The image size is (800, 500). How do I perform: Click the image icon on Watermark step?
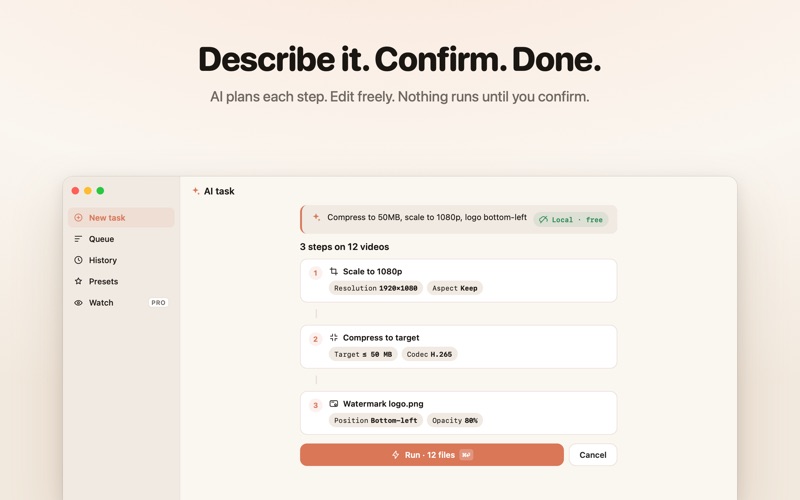tap(334, 404)
